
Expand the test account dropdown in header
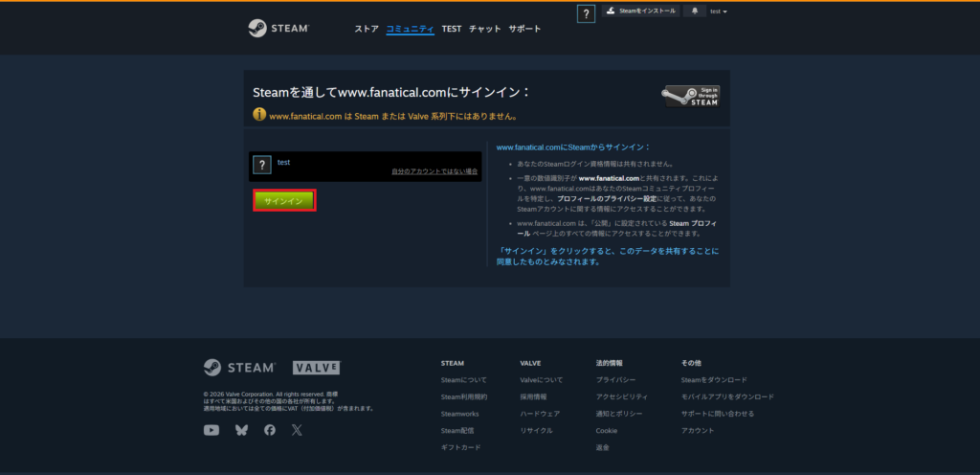coord(719,11)
